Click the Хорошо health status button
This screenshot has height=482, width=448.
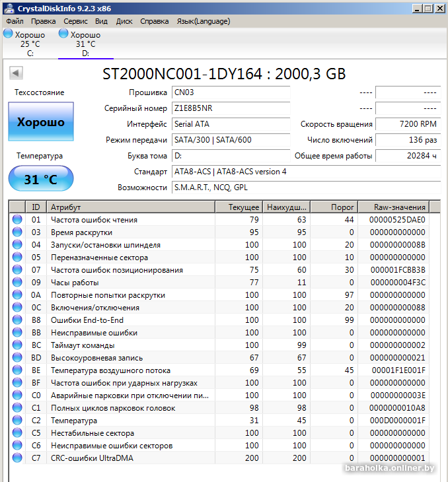(x=40, y=122)
